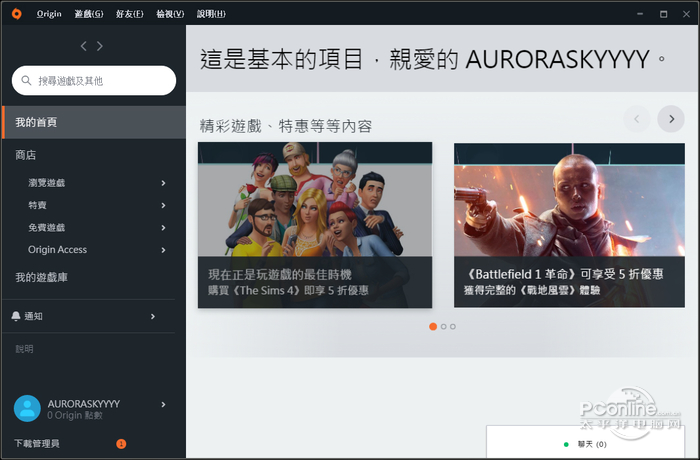Open The Sims 4 promotion card

pyautogui.click(x=315, y=225)
